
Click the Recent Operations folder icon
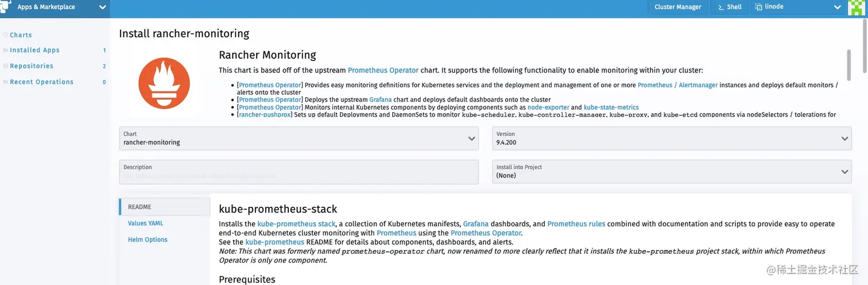click(x=5, y=82)
